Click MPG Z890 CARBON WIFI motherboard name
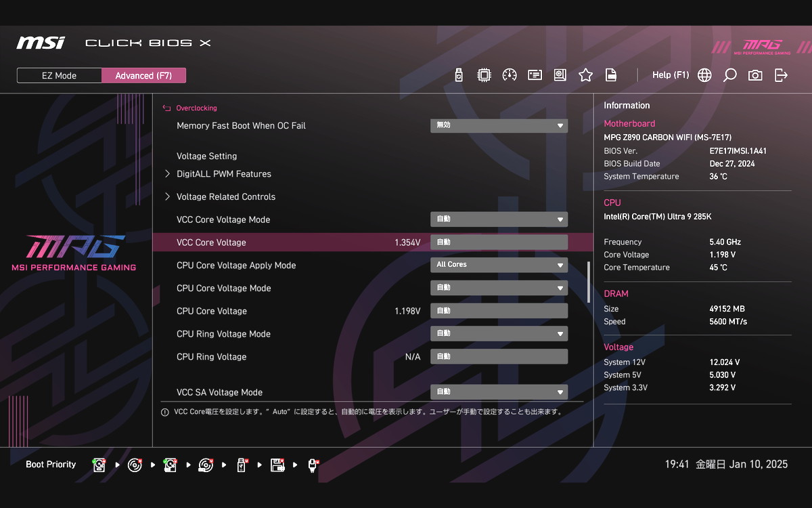812x508 pixels. click(667, 137)
